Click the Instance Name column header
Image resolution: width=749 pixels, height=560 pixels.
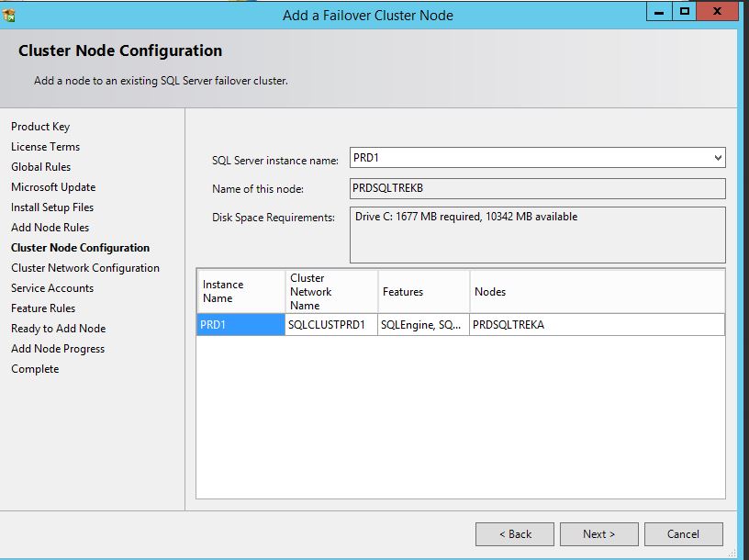[240, 292]
